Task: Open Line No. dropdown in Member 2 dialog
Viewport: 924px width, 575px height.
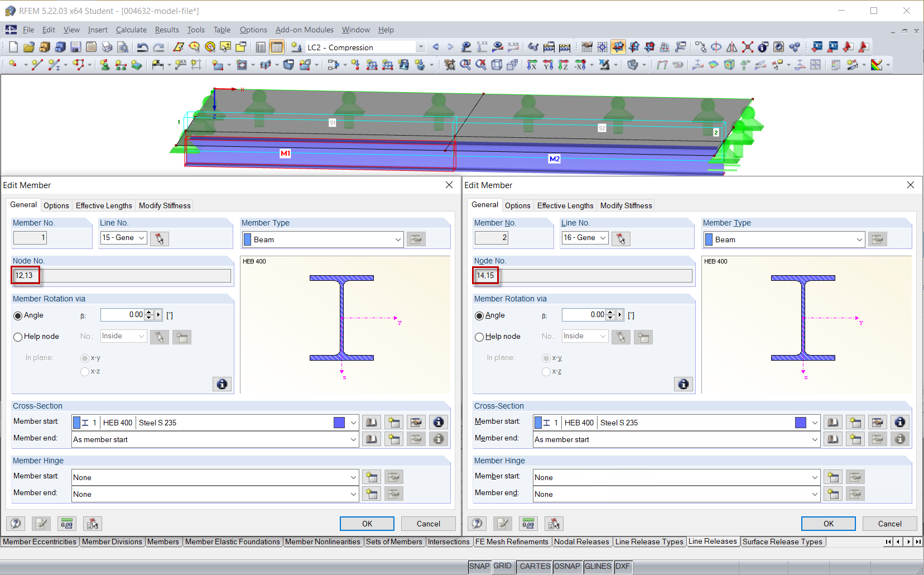Action: point(603,238)
